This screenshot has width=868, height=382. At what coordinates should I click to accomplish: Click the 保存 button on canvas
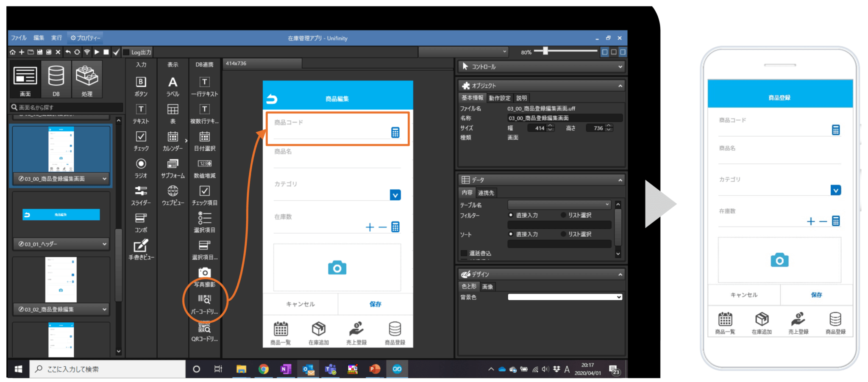pyautogui.click(x=375, y=304)
